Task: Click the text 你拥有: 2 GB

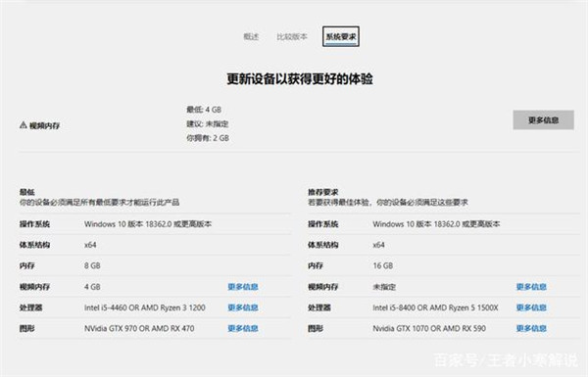Action: (208, 138)
